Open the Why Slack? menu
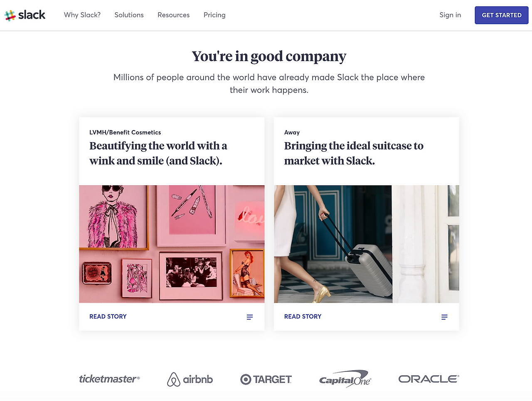 tap(82, 15)
